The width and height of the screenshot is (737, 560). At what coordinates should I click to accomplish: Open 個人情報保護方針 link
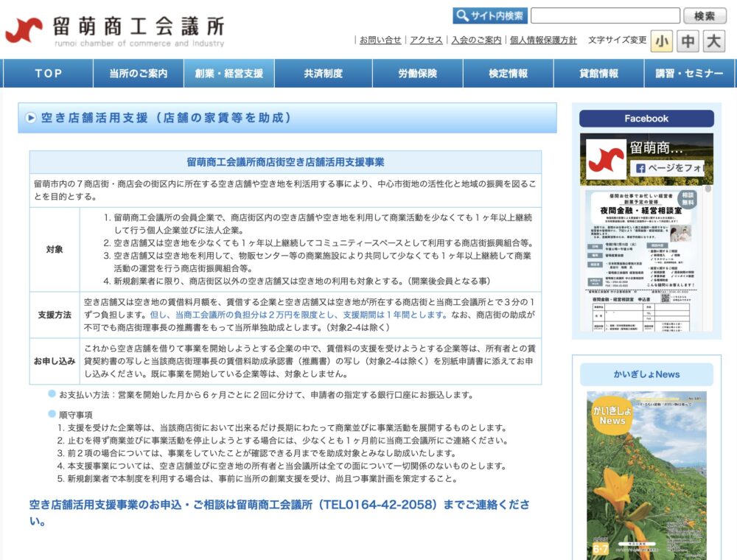pos(543,40)
